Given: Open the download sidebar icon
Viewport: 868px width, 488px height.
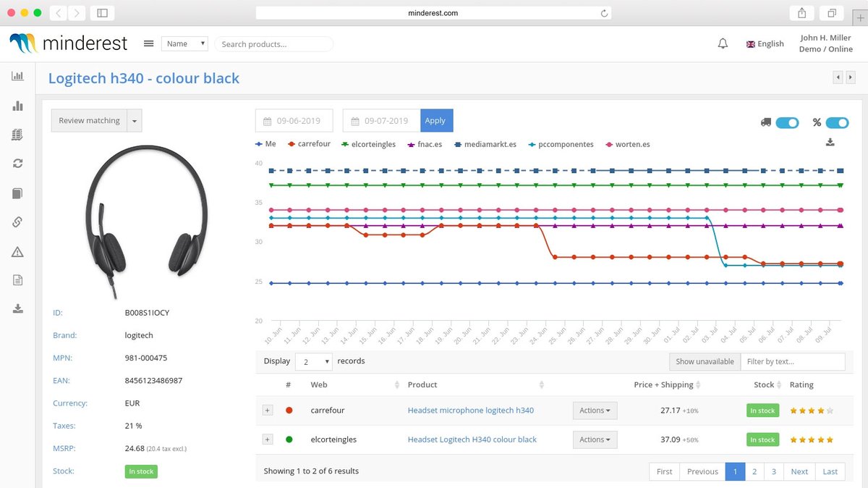Looking at the screenshot, I should pos(17,309).
